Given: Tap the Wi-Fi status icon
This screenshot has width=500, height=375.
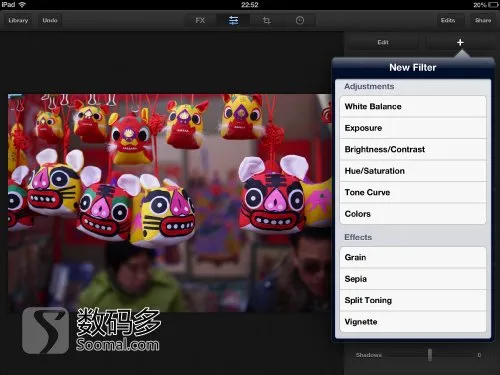Looking at the screenshot, I should (x=22, y=5).
